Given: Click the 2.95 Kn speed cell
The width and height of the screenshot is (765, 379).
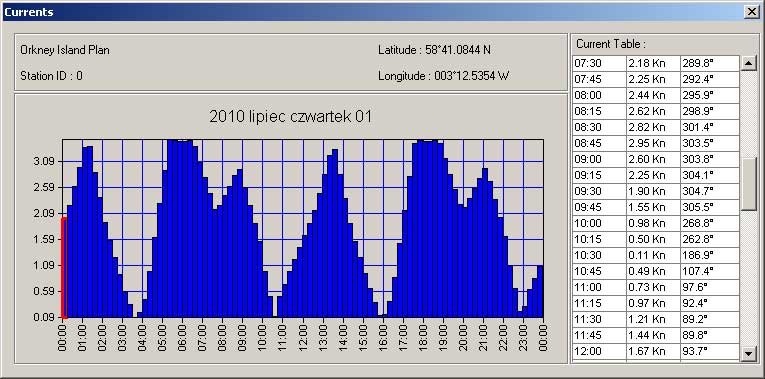Looking at the screenshot, I should [653, 143].
